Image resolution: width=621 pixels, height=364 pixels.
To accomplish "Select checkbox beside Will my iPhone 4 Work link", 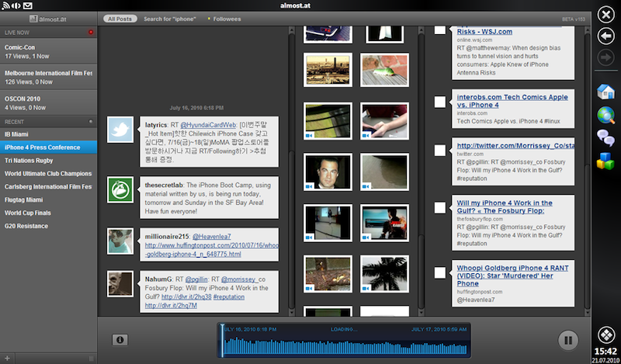I will click(x=439, y=206).
